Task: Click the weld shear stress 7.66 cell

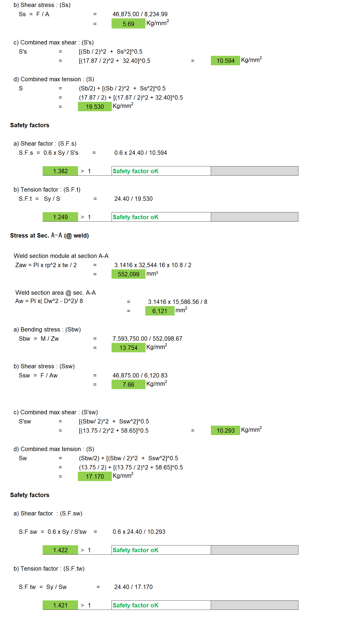Action: [128, 384]
